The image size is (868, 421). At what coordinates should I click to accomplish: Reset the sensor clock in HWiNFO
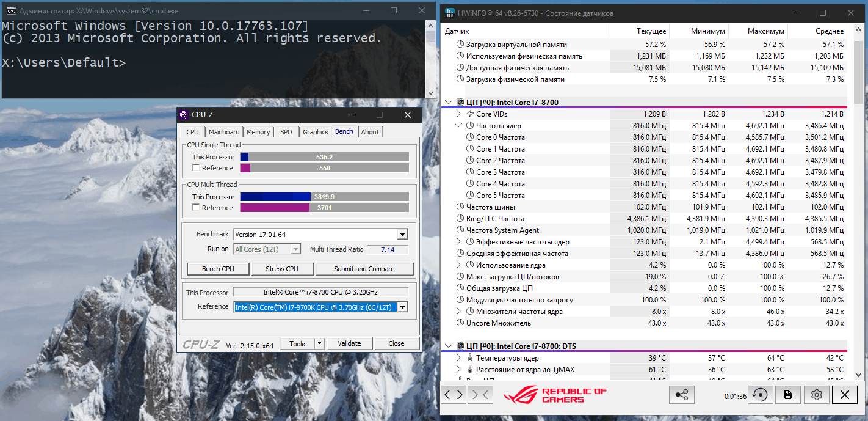(760, 395)
